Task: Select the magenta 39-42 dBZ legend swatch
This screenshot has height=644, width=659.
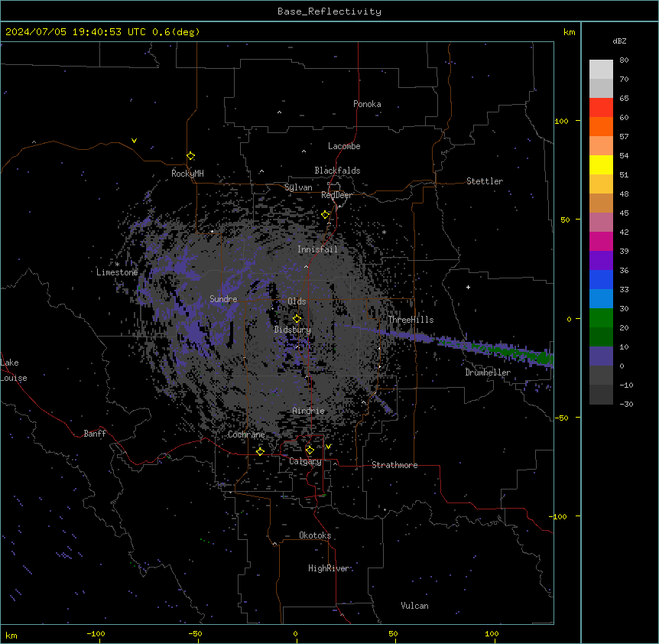Action: (601, 241)
